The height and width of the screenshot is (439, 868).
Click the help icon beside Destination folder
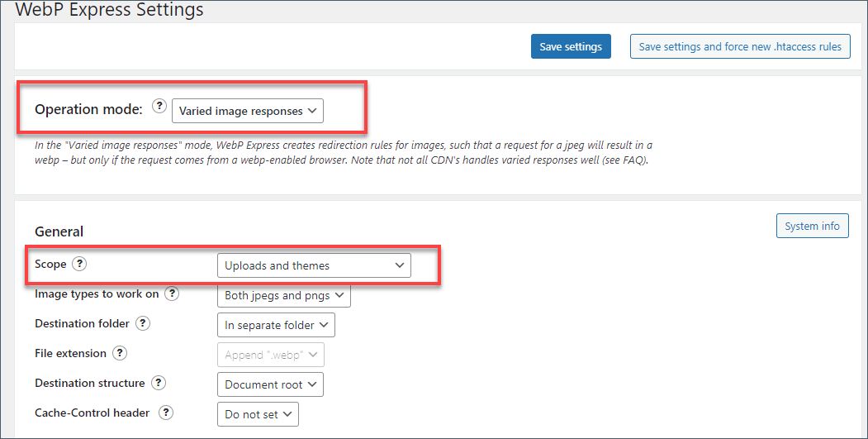coord(143,323)
